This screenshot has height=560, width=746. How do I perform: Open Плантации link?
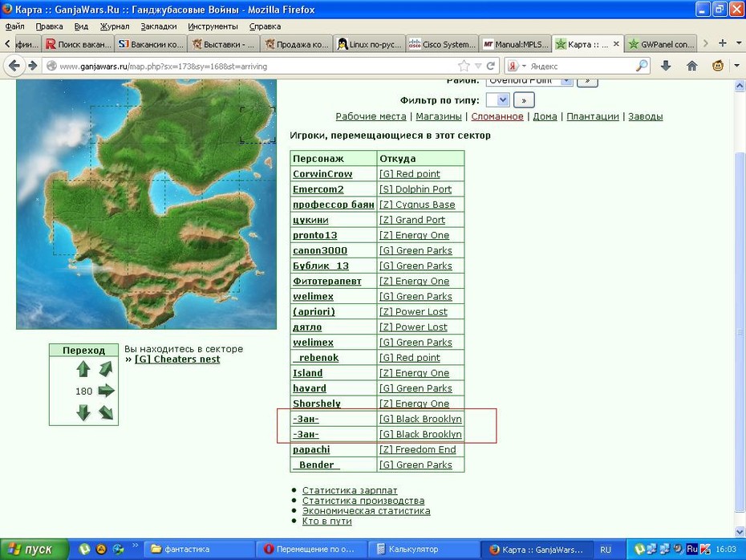click(x=592, y=116)
